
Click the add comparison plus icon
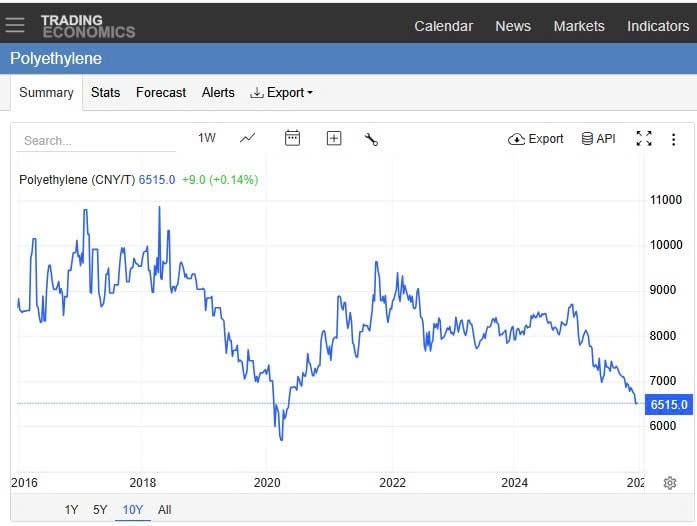click(334, 138)
